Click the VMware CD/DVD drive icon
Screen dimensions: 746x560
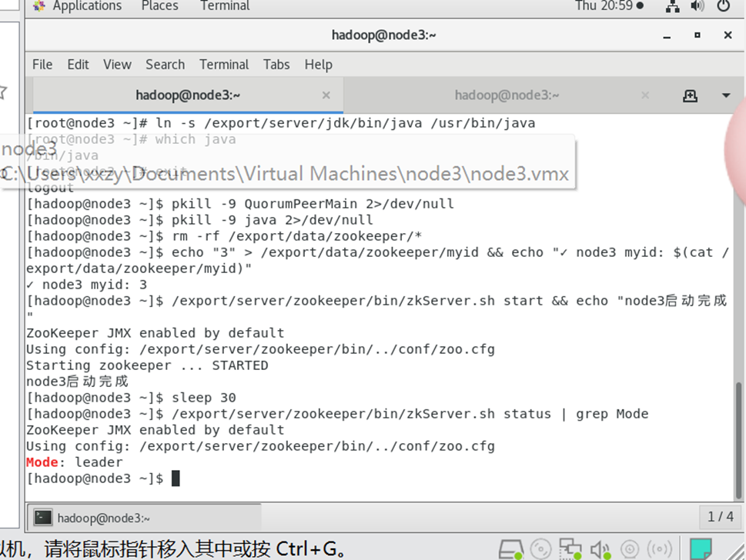point(540,549)
